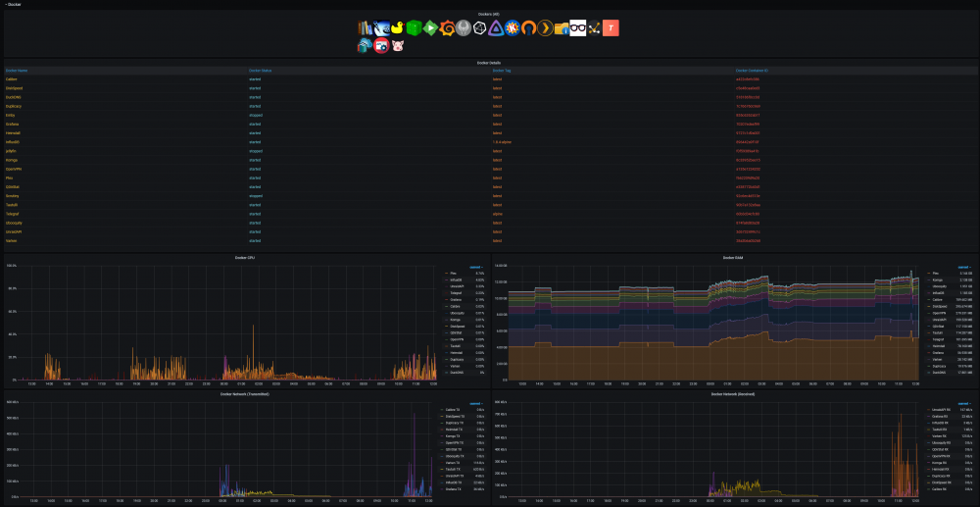Image resolution: width=980 pixels, height=507 pixels.
Task: Click Calibre TX color line in legend
Action: click(x=443, y=410)
